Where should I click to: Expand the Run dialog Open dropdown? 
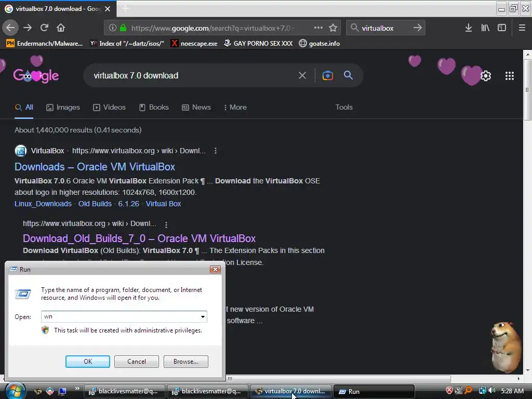pyautogui.click(x=203, y=316)
